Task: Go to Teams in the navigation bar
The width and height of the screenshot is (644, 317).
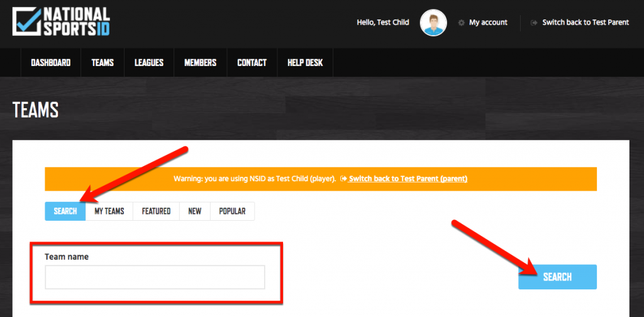Action: tap(103, 62)
